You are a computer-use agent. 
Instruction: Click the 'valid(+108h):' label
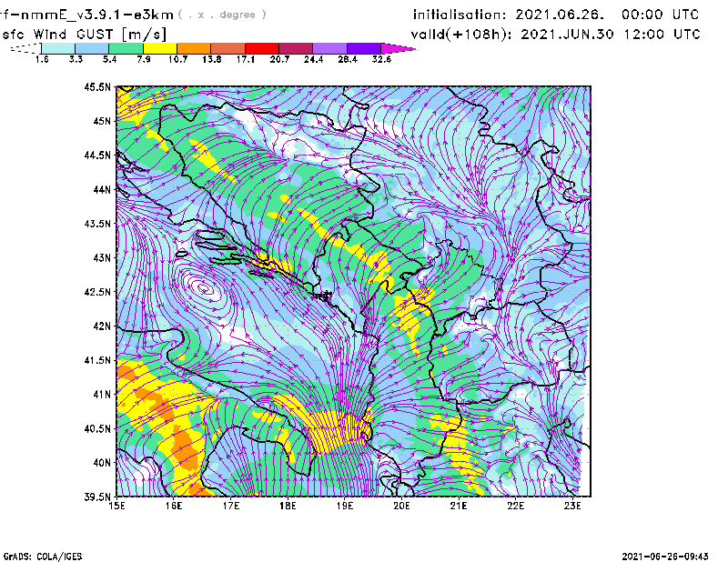[x=463, y=35]
